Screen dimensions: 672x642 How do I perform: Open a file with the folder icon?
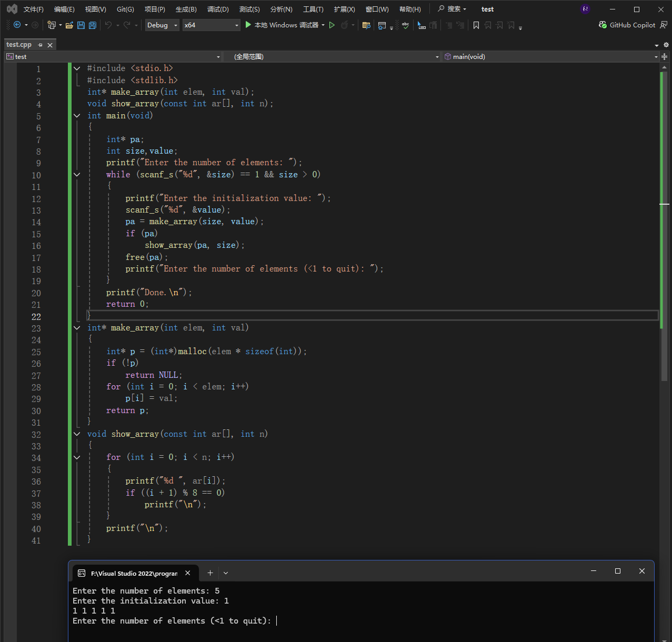coord(69,25)
